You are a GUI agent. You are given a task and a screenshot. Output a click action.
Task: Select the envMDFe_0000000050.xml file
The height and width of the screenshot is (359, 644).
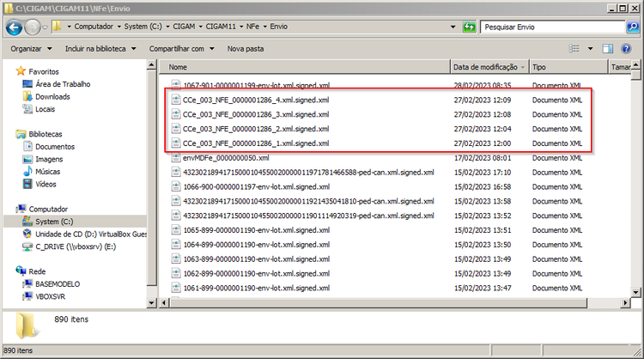tap(226, 158)
